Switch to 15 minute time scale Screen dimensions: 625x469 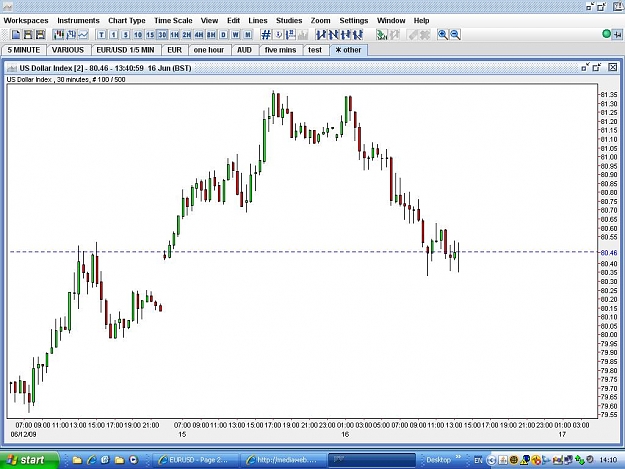point(150,35)
